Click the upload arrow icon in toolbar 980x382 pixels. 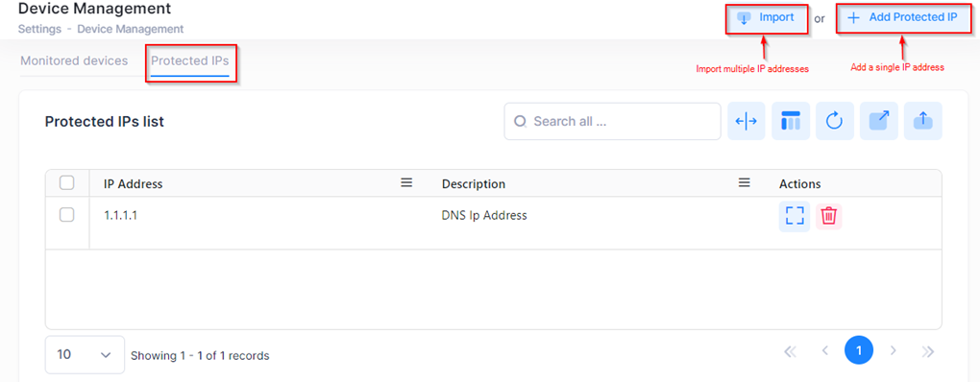922,121
